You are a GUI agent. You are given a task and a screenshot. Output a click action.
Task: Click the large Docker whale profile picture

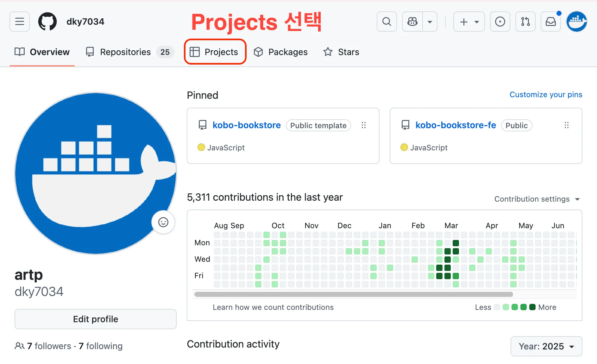(x=96, y=173)
